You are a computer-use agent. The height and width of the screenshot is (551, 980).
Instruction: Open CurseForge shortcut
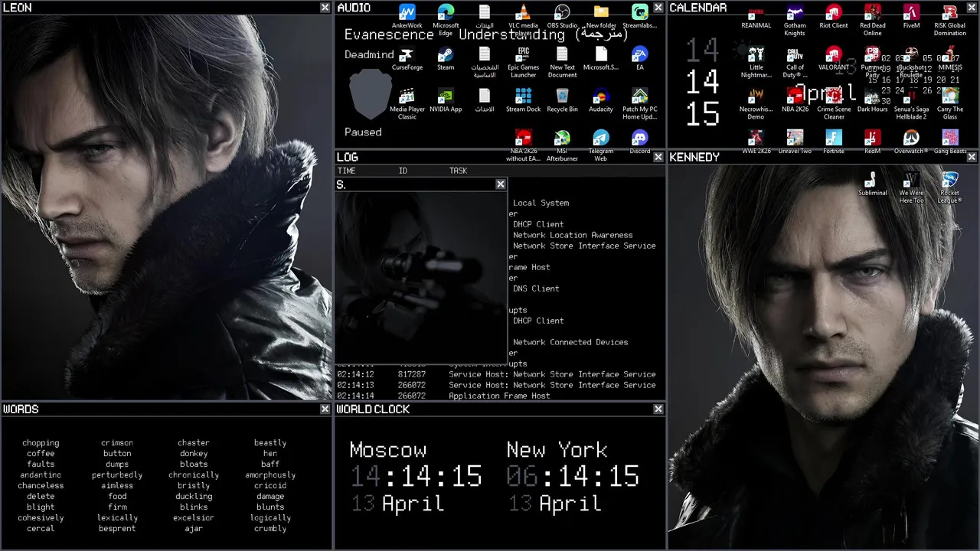[x=407, y=59]
